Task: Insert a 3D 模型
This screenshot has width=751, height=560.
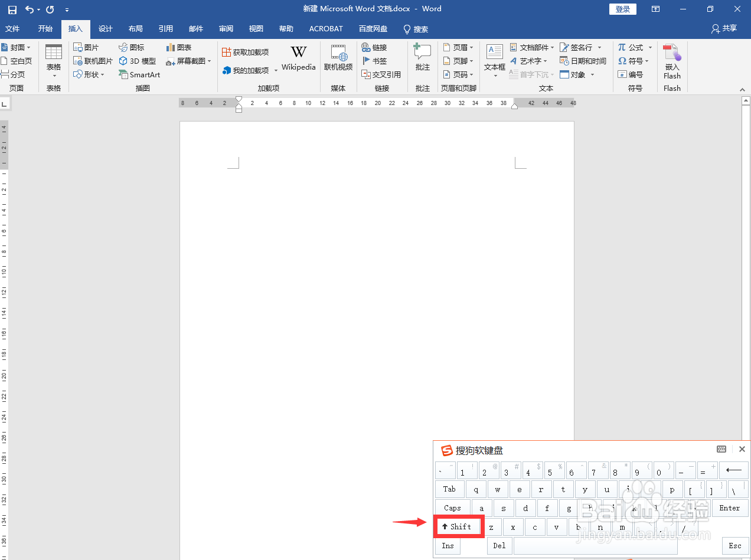Action: [x=138, y=61]
